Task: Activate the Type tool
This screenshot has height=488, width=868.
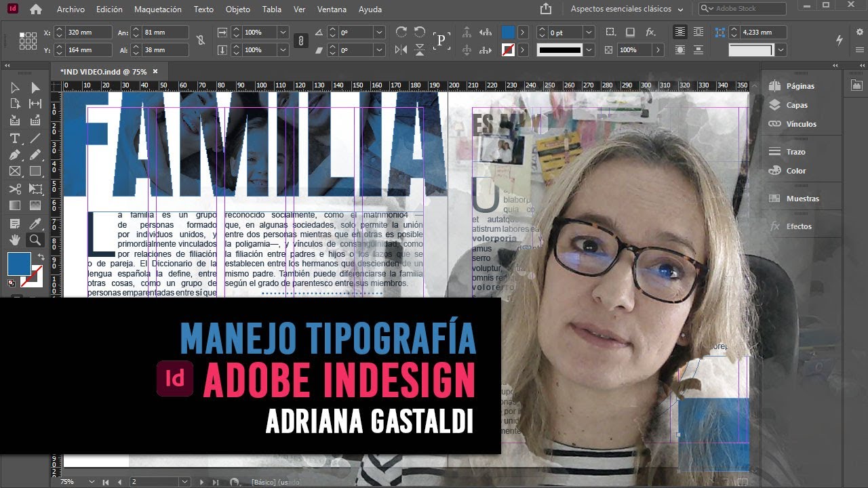Action: tap(15, 138)
